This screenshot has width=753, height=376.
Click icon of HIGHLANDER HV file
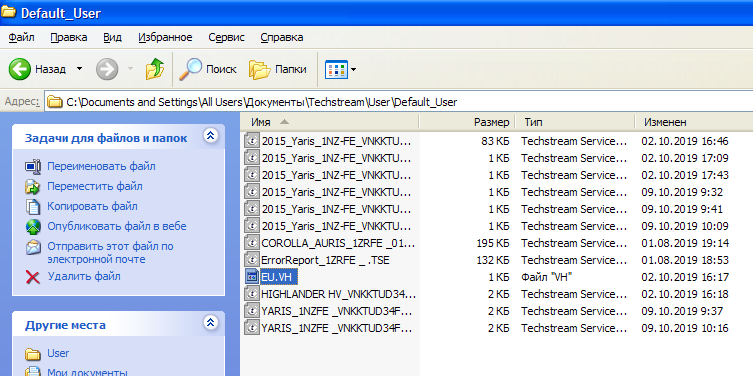251,294
